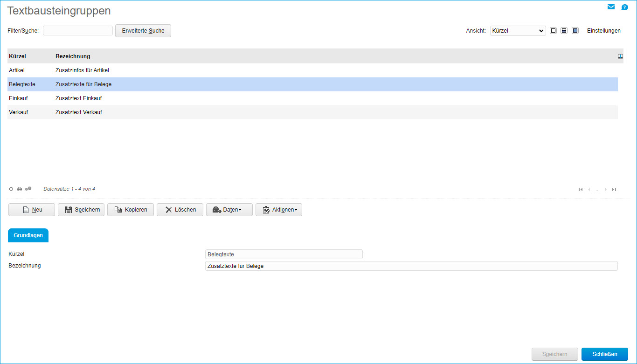
Task: Sort by the Bezeichnung column header
Action: tap(73, 56)
